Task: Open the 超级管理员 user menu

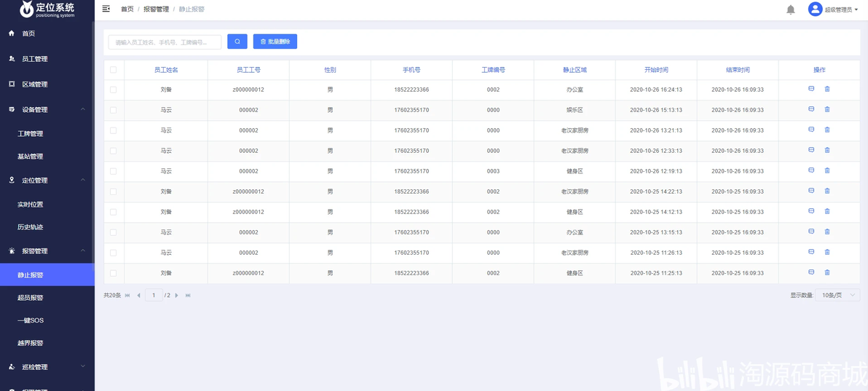Action: click(x=832, y=9)
